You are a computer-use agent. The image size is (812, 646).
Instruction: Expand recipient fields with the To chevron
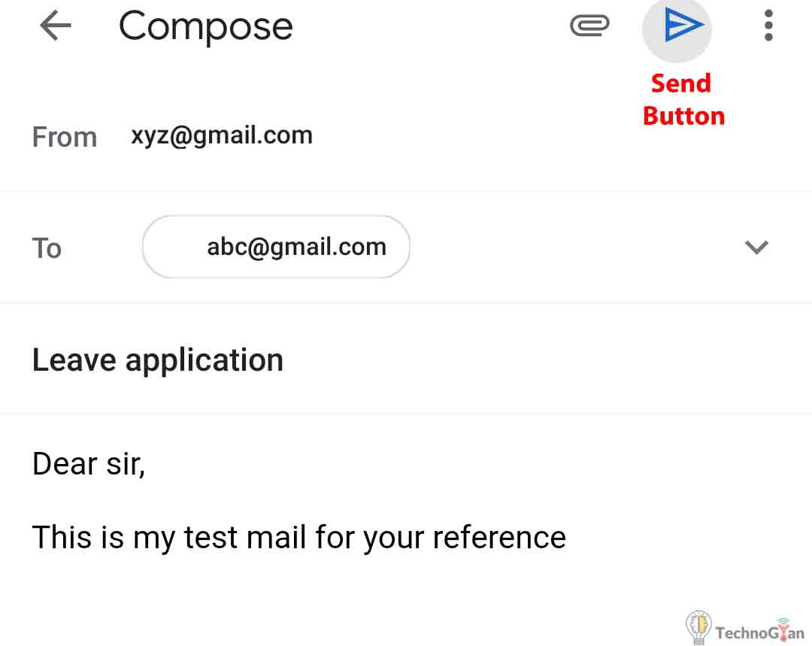(756, 247)
